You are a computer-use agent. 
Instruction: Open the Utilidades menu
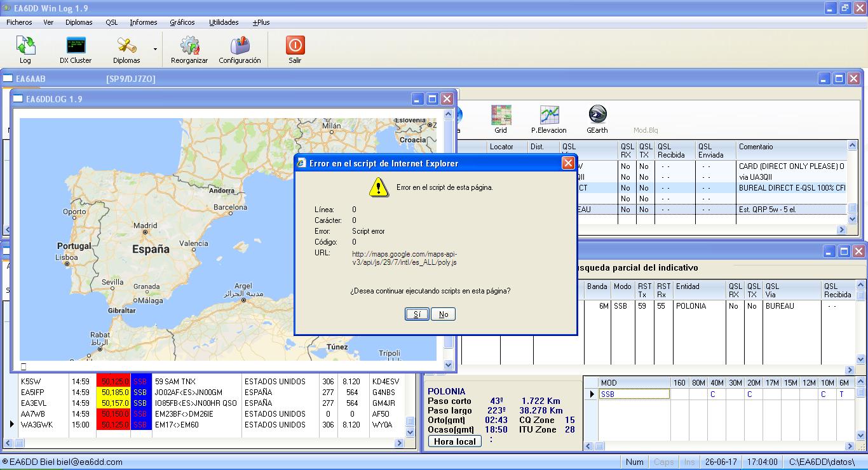[x=224, y=22]
